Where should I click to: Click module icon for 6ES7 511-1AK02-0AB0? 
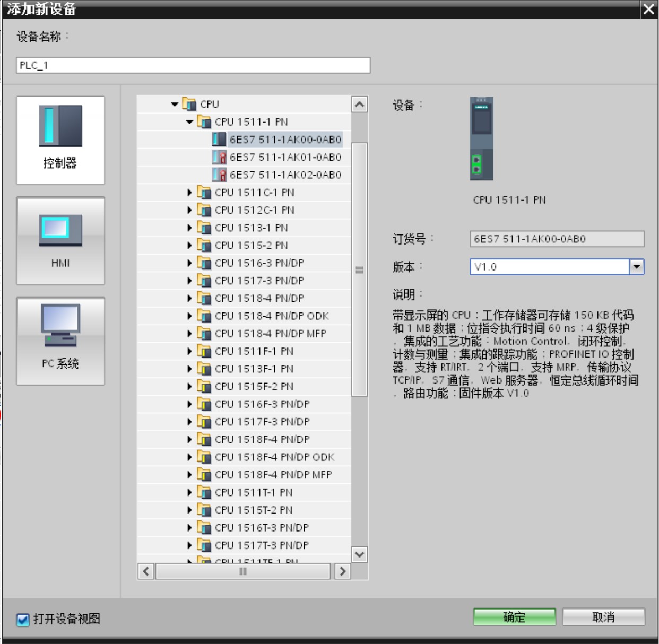(219, 175)
